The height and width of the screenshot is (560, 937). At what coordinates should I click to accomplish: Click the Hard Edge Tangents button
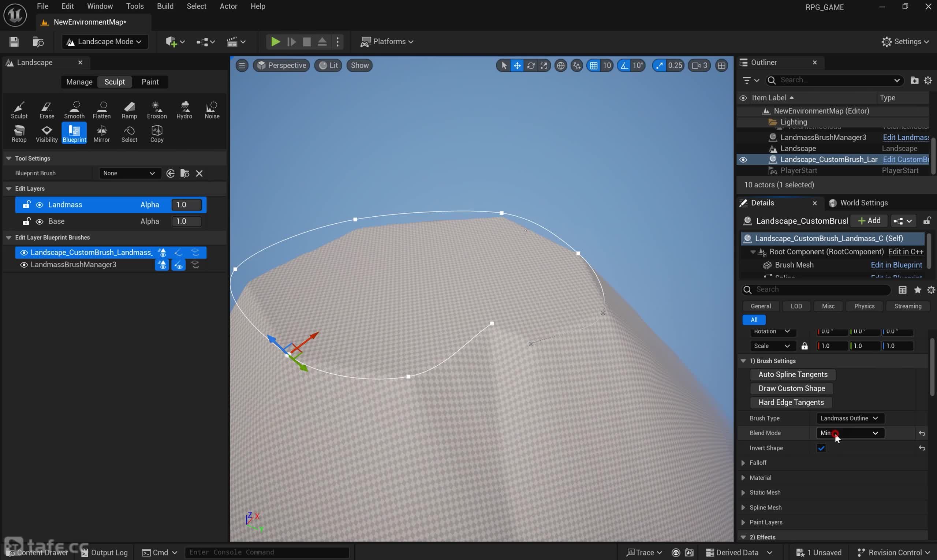click(x=791, y=403)
